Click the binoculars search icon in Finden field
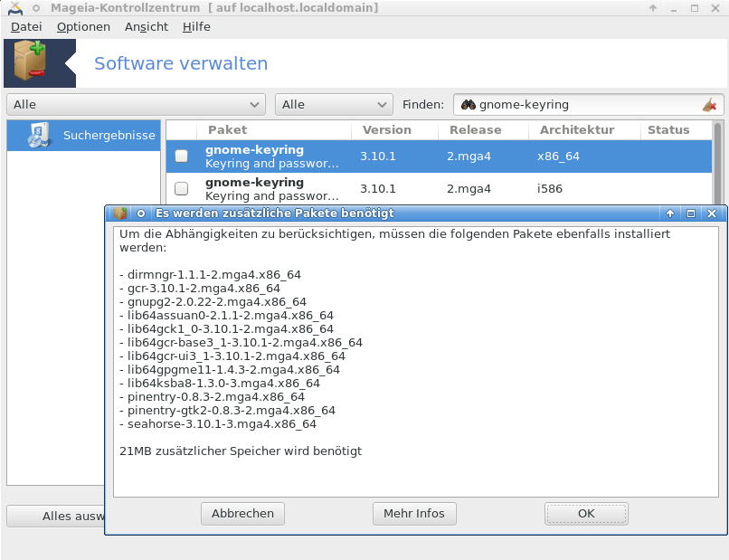 469,105
